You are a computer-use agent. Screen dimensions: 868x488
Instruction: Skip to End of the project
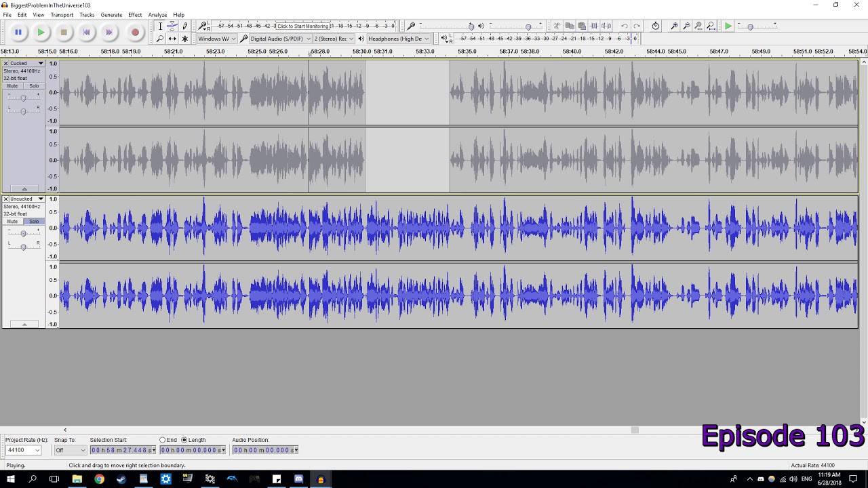[x=108, y=32]
